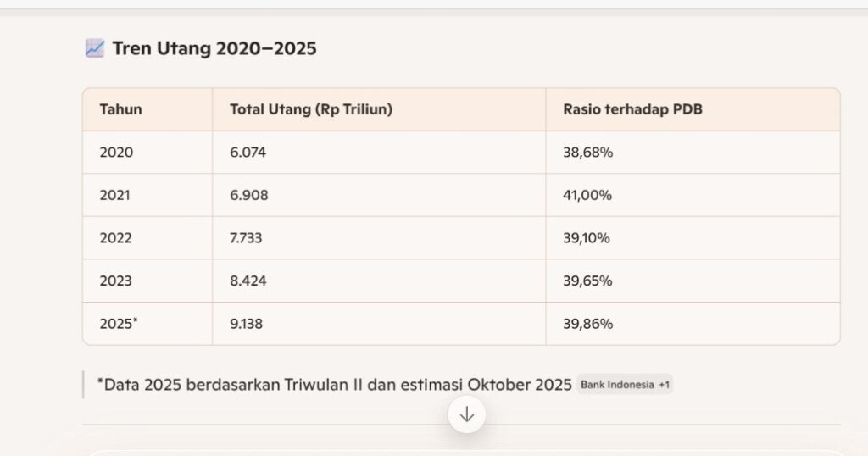The height and width of the screenshot is (456, 868).
Task: Click the 39,65% ratio cell
Action: (587, 281)
